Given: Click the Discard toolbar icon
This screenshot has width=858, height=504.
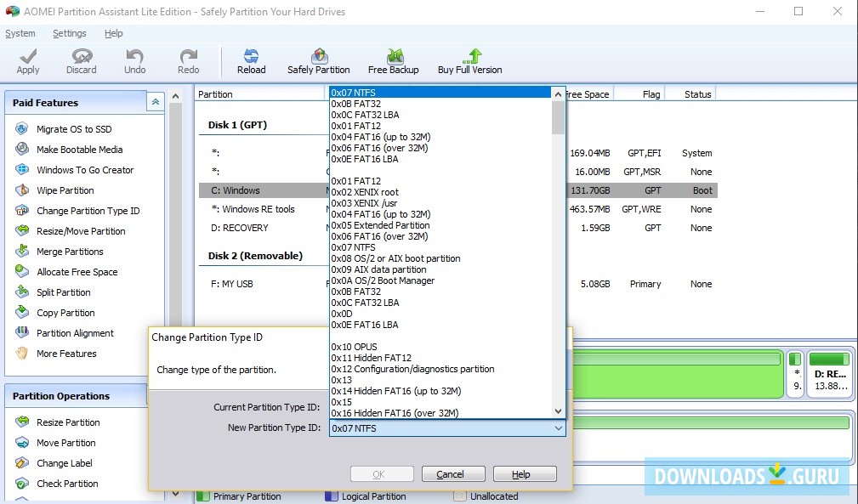Looking at the screenshot, I should click(x=82, y=56).
